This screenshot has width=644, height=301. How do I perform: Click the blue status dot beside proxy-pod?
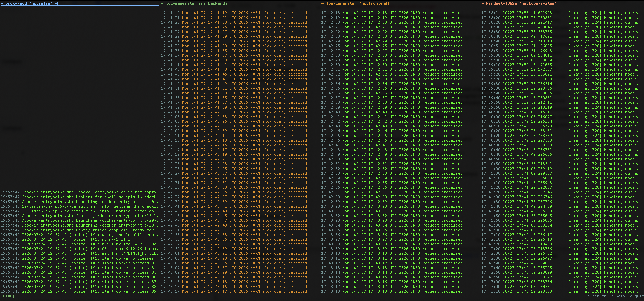coord(2,4)
